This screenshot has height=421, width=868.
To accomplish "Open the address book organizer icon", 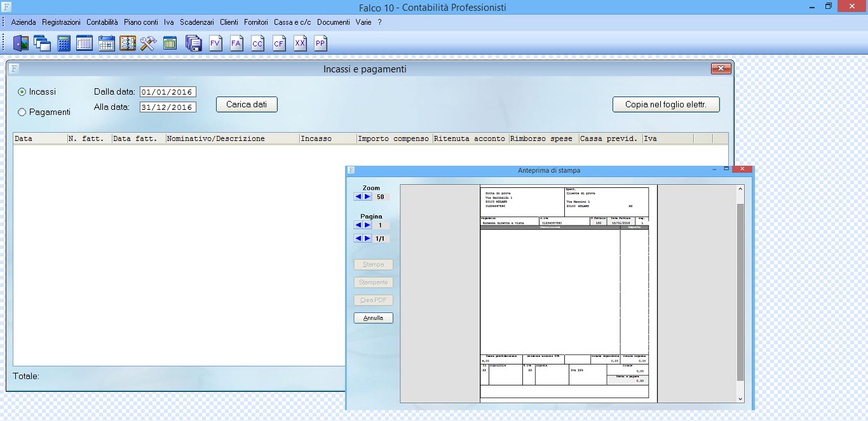I will click(127, 43).
